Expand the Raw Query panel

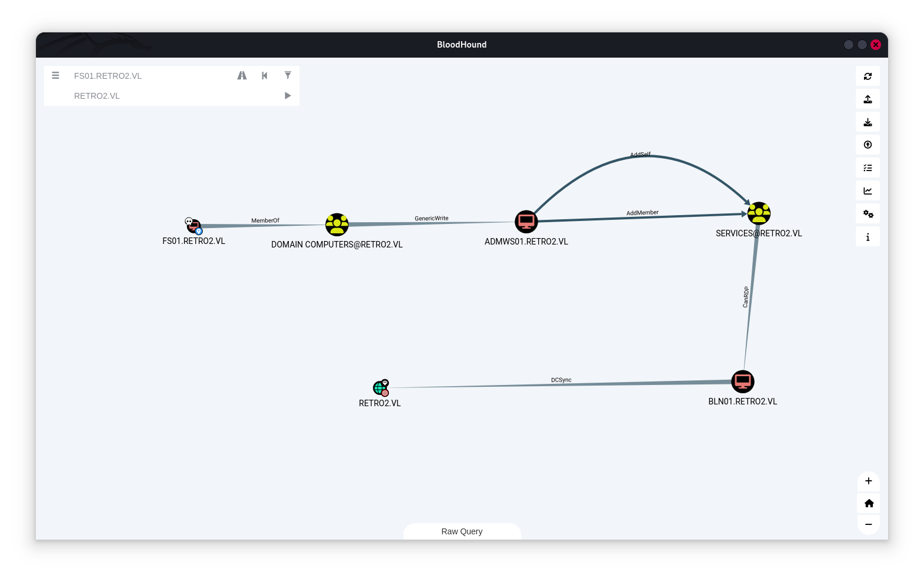click(x=462, y=531)
